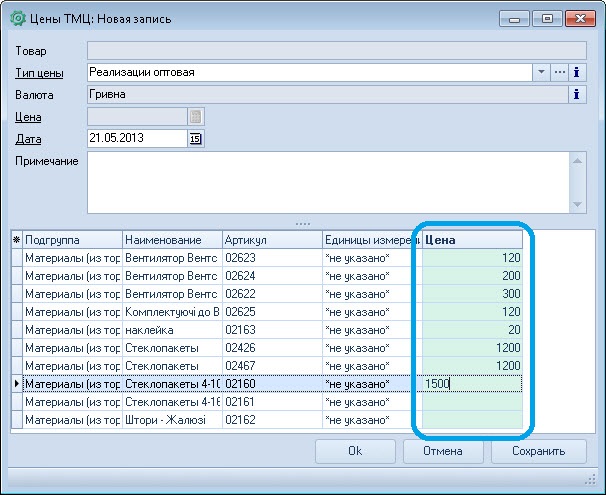Viewport: 606px width, 495px height.
Task: Close the Цены ТМЦ window
Action: 580,19
